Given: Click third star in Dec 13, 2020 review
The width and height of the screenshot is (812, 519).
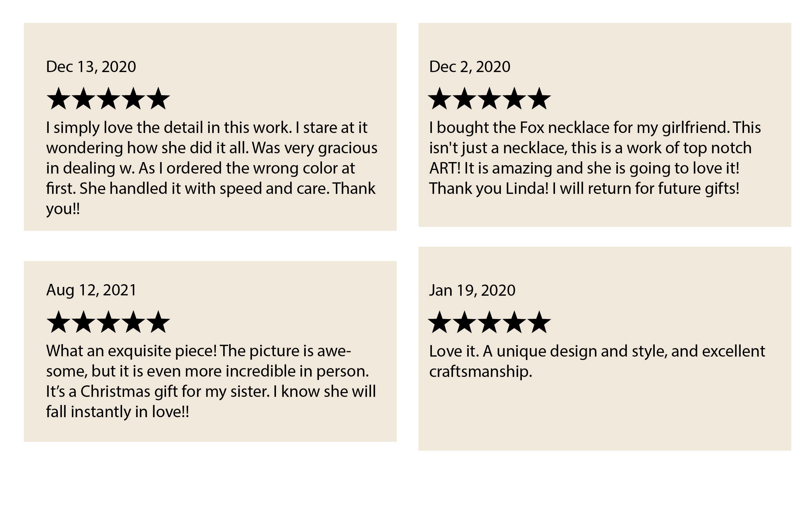Looking at the screenshot, I should [x=108, y=98].
